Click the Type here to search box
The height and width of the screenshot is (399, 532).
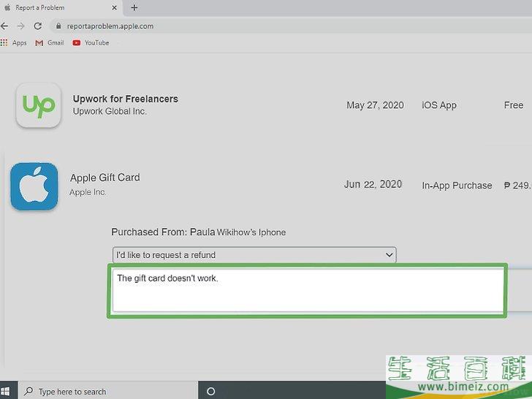pyautogui.click(x=108, y=391)
